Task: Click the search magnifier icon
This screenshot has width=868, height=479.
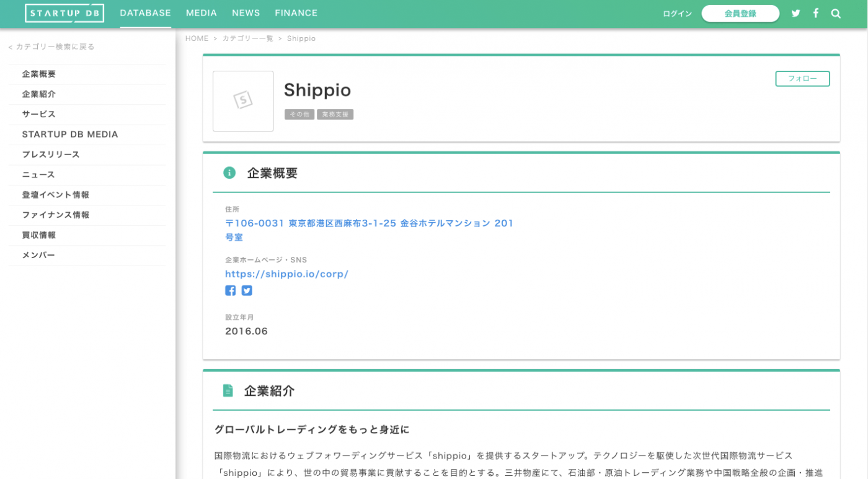Action: (x=836, y=13)
